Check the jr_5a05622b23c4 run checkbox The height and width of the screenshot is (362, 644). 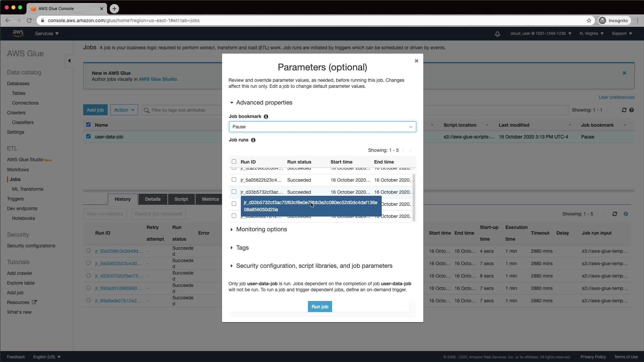click(x=234, y=180)
